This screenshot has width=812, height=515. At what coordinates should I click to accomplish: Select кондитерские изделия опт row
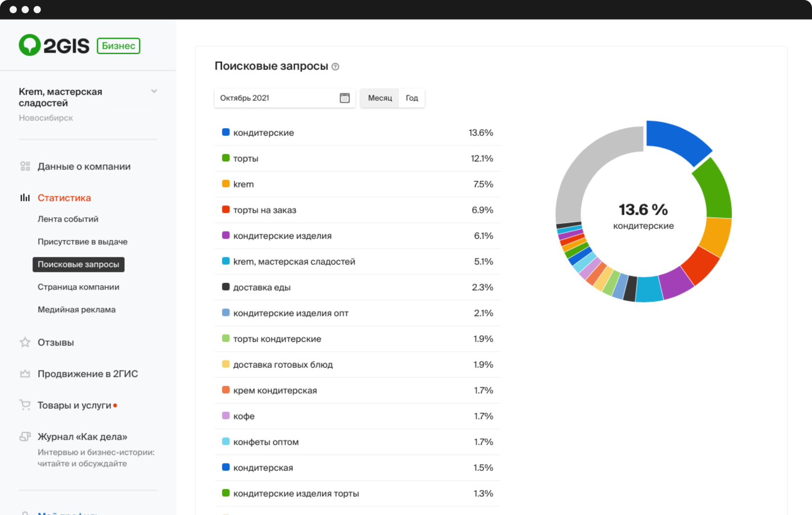[x=358, y=313]
